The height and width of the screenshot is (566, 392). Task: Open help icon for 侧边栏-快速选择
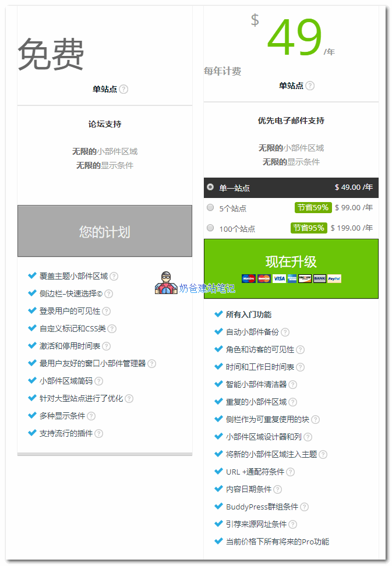click(109, 294)
